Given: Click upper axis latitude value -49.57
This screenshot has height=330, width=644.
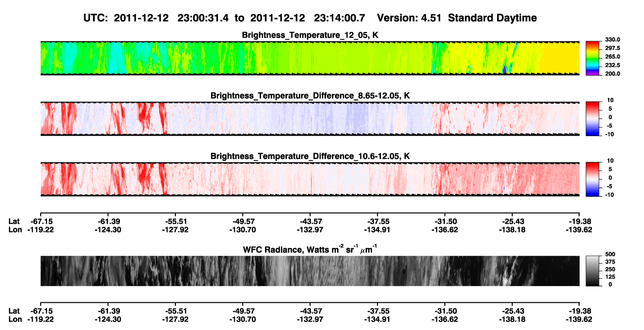Looking at the screenshot, I should coord(242,221).
